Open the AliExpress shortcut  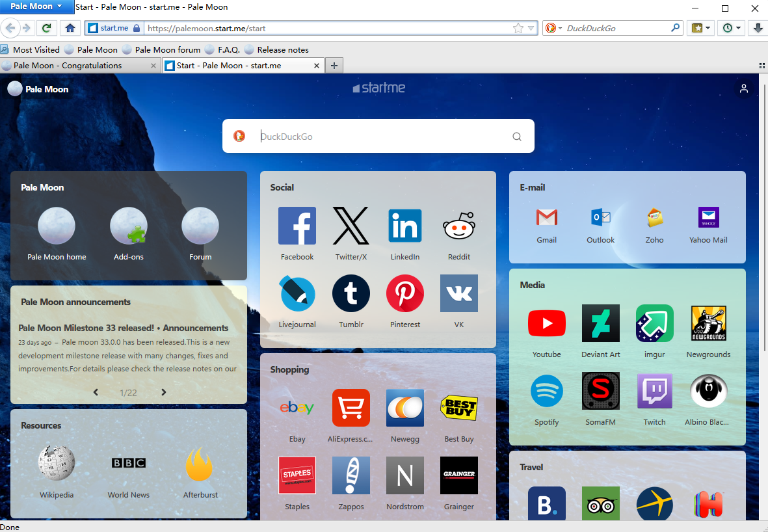click(351, 408)
